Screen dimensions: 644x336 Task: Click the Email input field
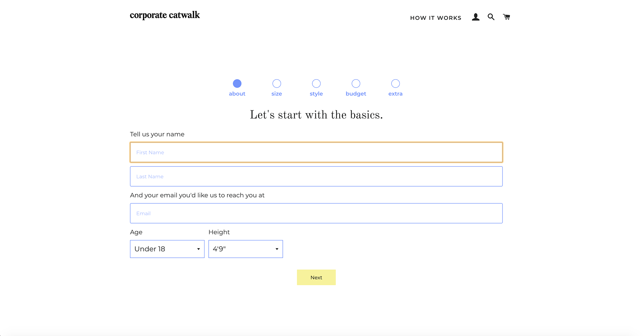click(x=316, y=213)
